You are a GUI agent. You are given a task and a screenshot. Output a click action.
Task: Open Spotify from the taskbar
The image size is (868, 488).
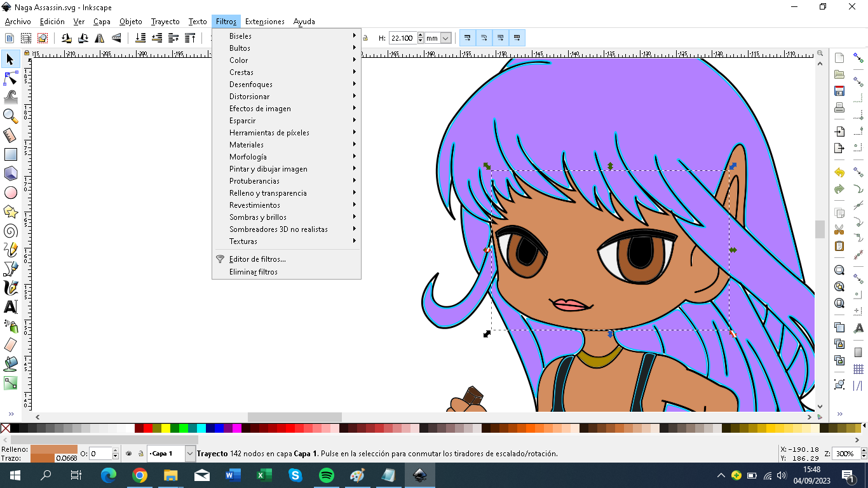tap(327, 475)
